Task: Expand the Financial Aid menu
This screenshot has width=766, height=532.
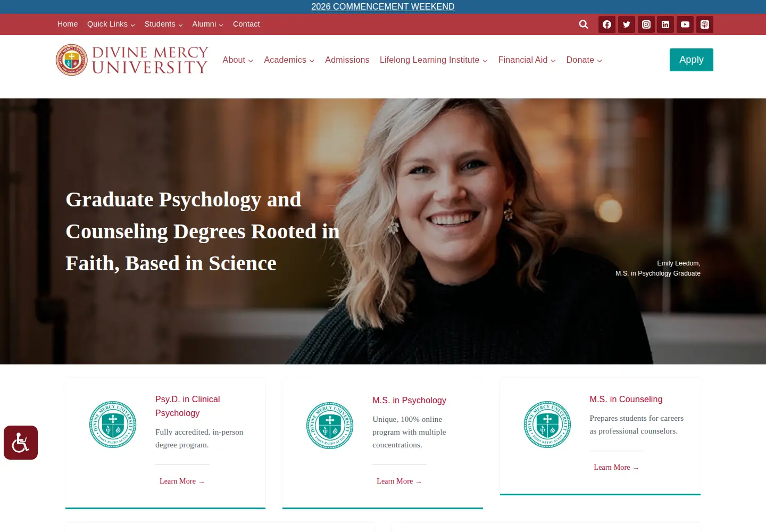Action: pyautogui.click(x=527, y=60)
